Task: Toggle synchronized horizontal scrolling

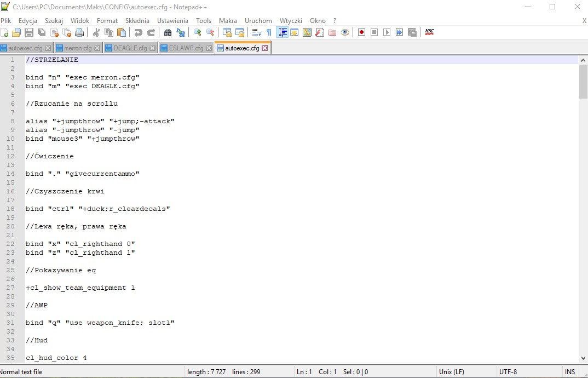Action: pyautogui.click(x=240, y=33)
